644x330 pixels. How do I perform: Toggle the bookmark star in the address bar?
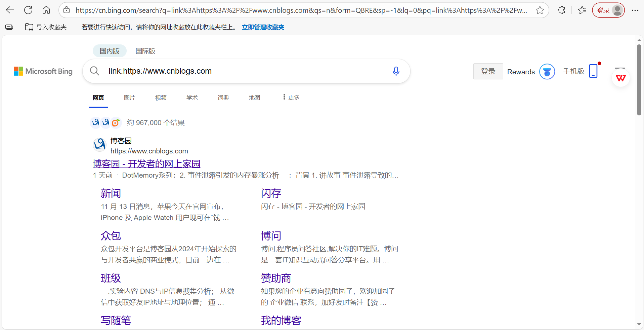[x=540, y=10]
